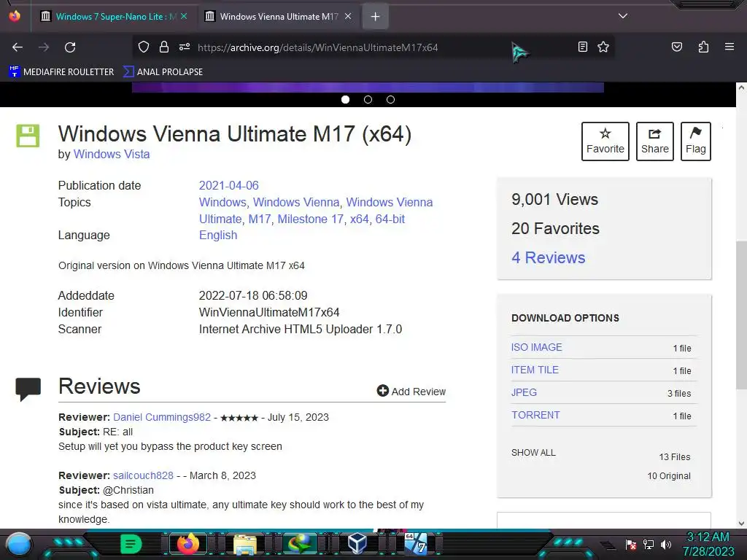Open the 2021-04-06 publication date link
Screen dimensions: 747x560
[x=228, y=185]
